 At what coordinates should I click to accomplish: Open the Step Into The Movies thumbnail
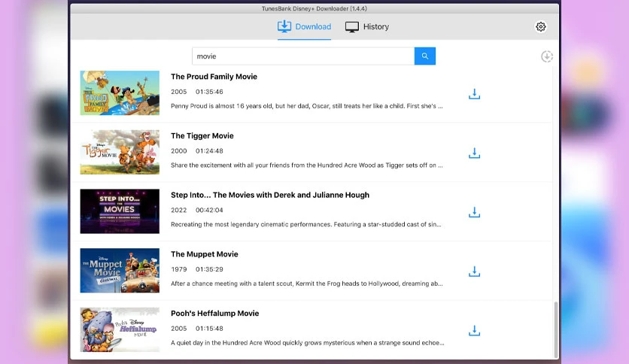pos(120,211)
